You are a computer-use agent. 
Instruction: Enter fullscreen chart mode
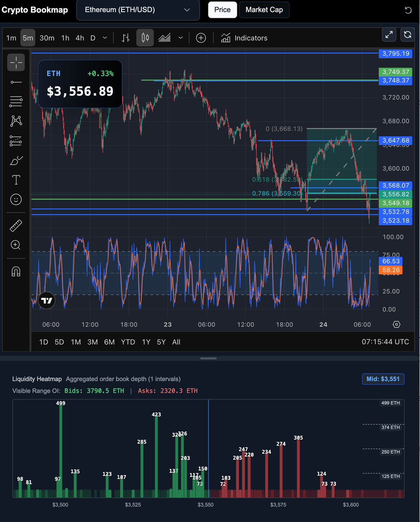[389, 34]
